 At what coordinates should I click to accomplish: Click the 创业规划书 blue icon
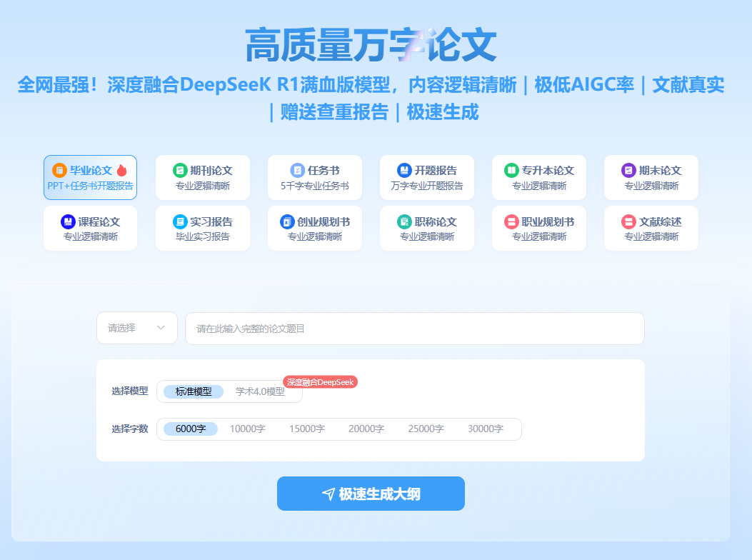click(287, 221)
